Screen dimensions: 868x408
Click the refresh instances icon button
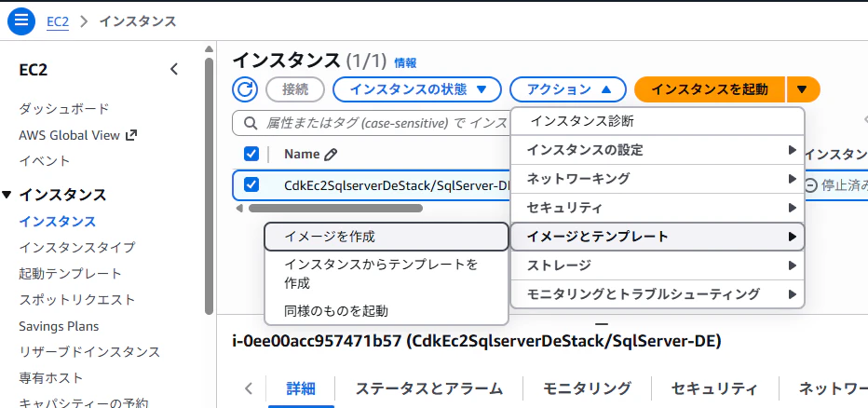click(x=245, y=89)
